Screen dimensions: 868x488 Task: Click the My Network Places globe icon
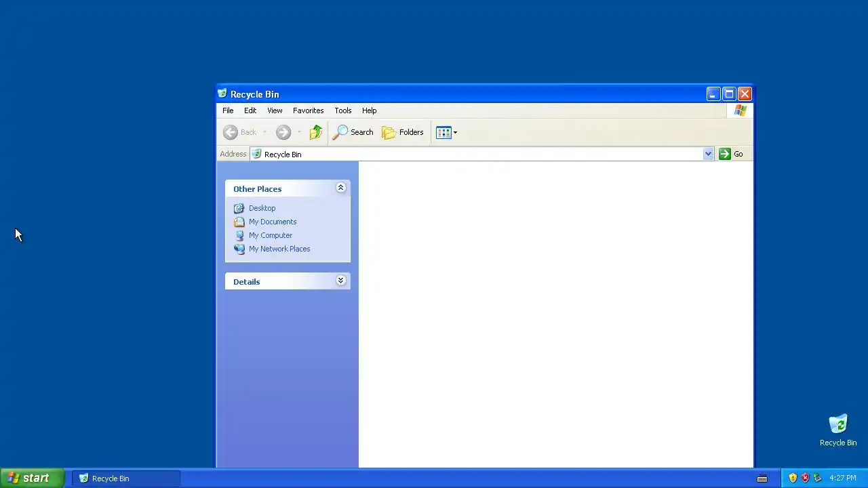(x=239, y=249)
